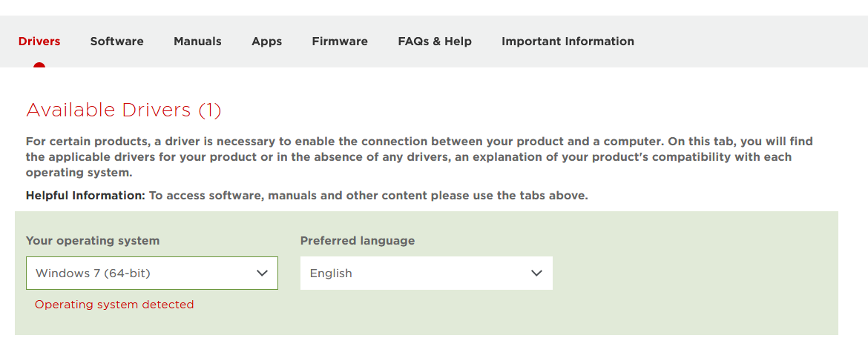
Task: Click the chevron arrow in the language box
Action: click(537, 273)
